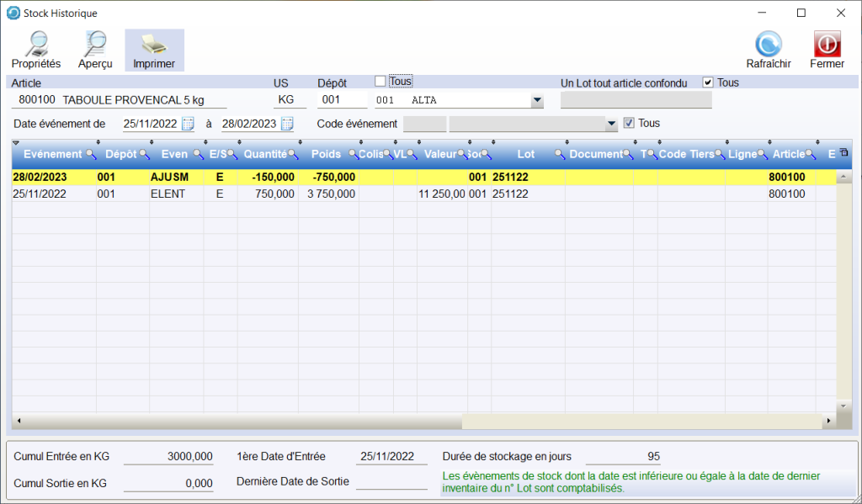Open the grid options menu at top-right corner

click(843, 152)
